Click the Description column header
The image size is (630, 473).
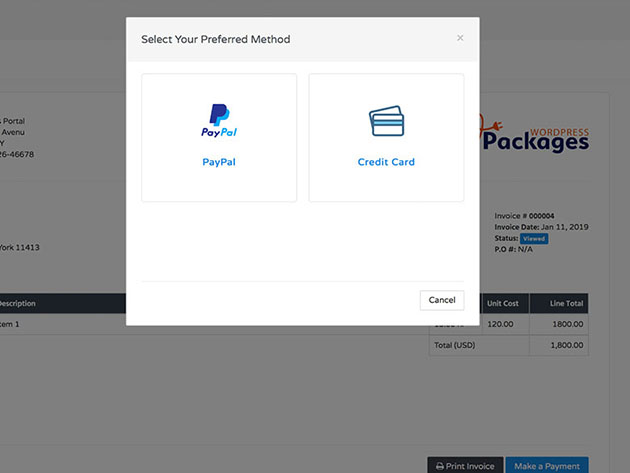18,303
